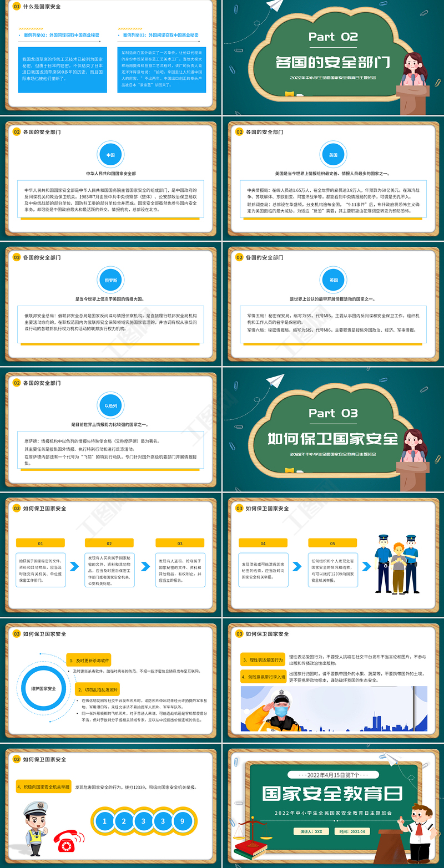Screen dimensions: 444x868
Task: Select the 理性表达爱国行为 yellow heading
Action: 263,661
